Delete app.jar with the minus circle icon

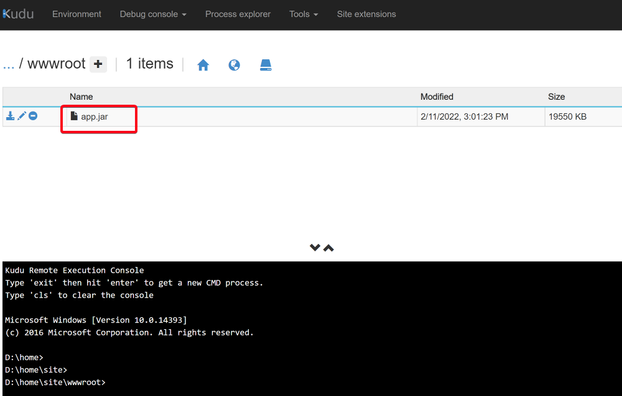(33, 116)
